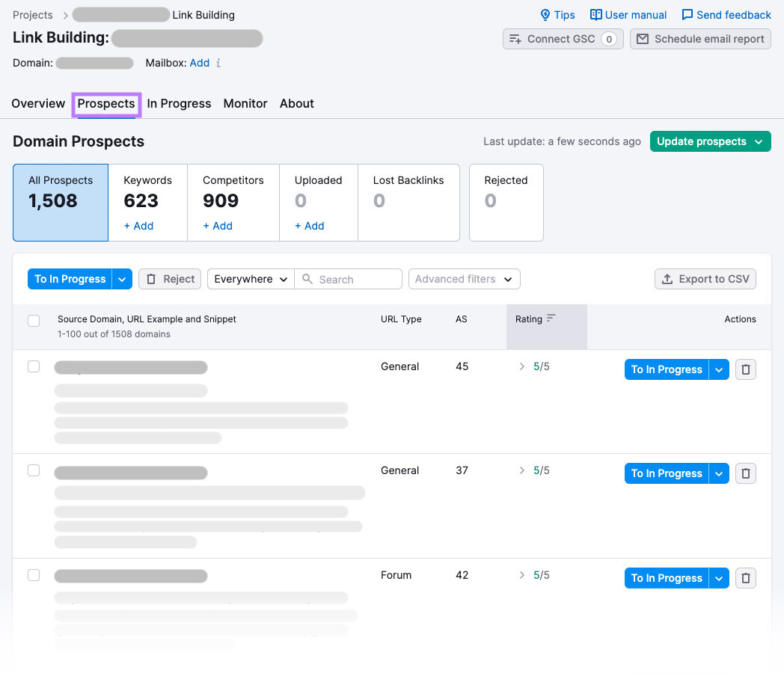Click the Export to CSV upload icon
The height and width of the screenshot is (673, 784).
[666, 278]
